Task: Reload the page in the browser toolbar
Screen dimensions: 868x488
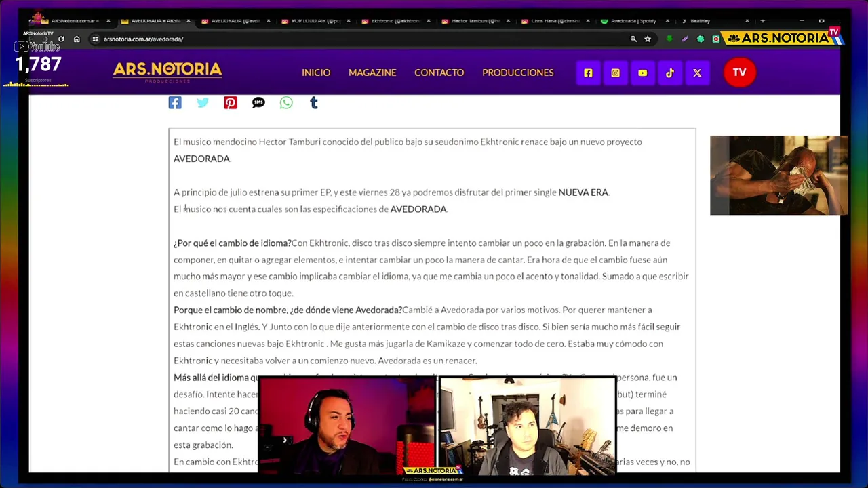Action: [61, 39]
